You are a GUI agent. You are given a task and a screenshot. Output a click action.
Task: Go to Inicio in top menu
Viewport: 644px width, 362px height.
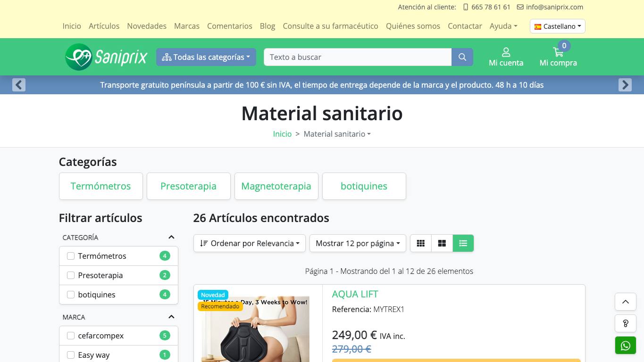72,26
